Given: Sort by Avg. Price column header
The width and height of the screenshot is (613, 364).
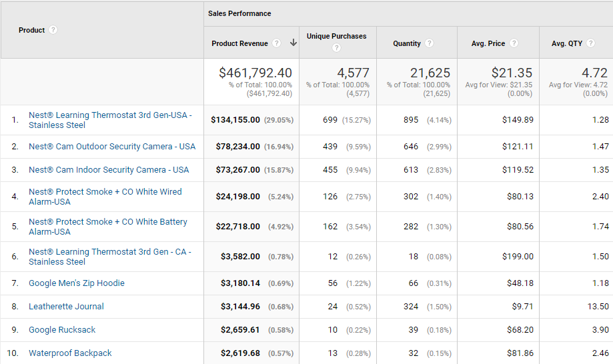Looking at the screenshot, I should pyautogui.click(x=488, y=43).
